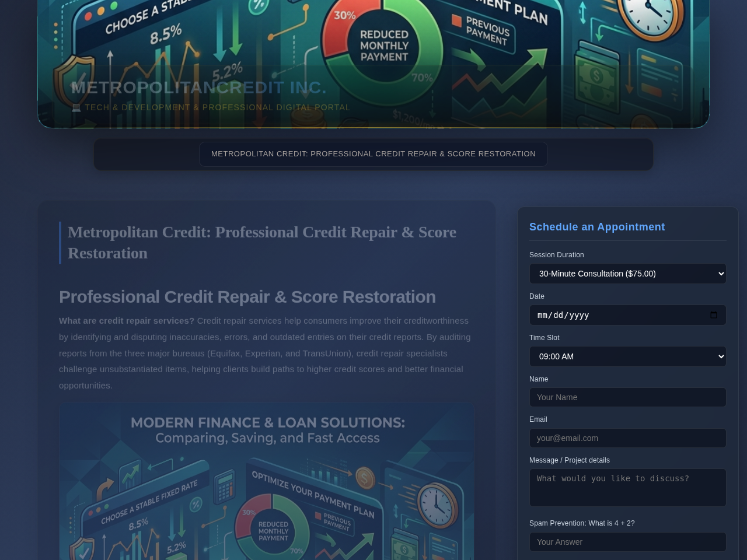This screenshot has width=747, height=560.
Task: Click the Email input field
Action: click(x=627, y=438)
